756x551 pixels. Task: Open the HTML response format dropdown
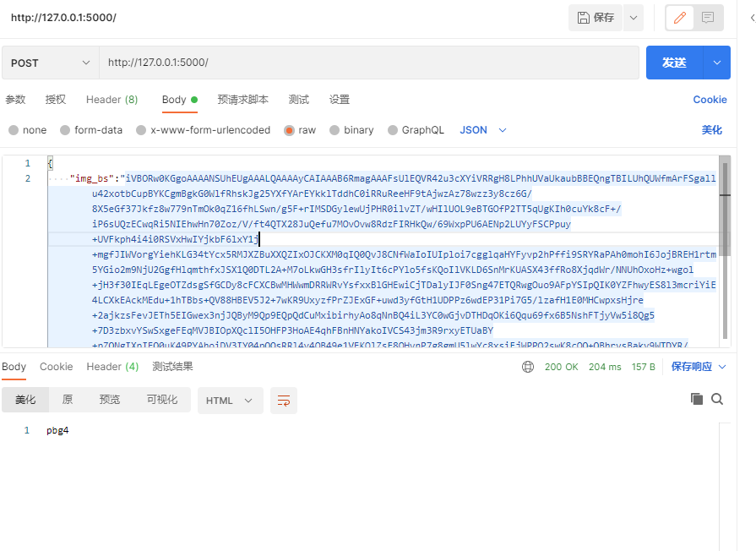[x=230, y=401]
